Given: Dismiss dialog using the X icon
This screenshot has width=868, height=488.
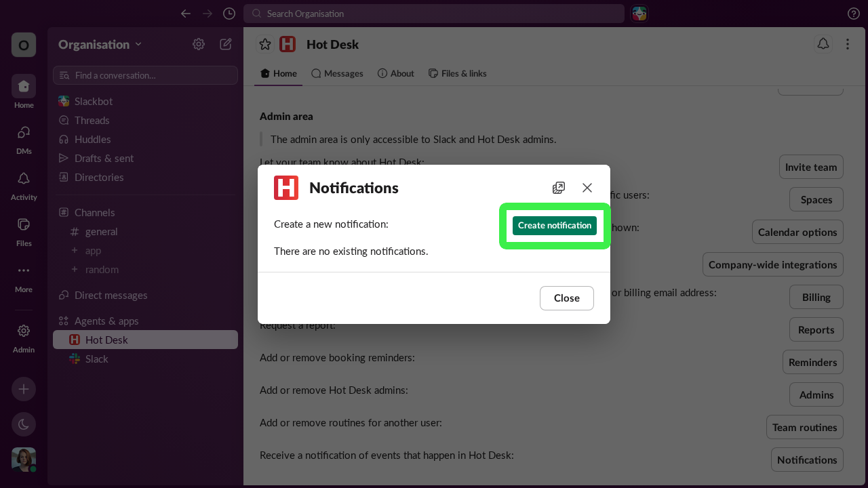Looking at the screenshot, I should click(587, 188).
